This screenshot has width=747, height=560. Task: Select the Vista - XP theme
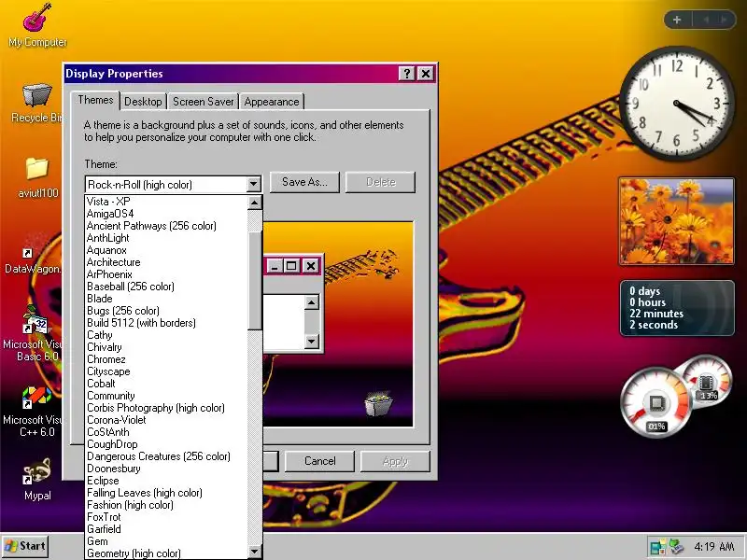(167, 202)
